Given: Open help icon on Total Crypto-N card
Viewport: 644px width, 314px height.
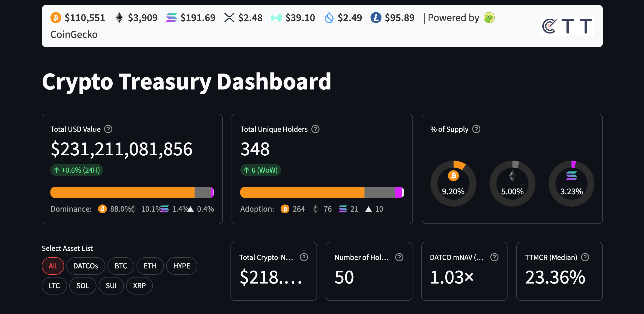Looking at the screenshot, I should click(304, 257).
